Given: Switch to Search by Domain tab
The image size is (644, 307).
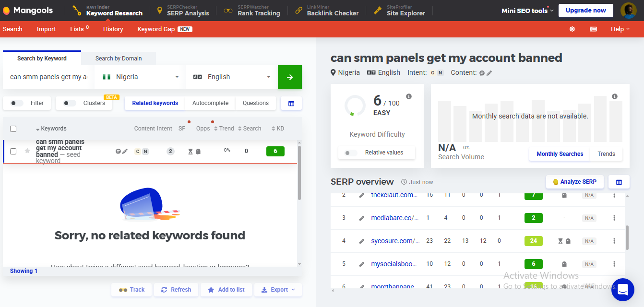Looking at the screenshot, I should 118,59.
